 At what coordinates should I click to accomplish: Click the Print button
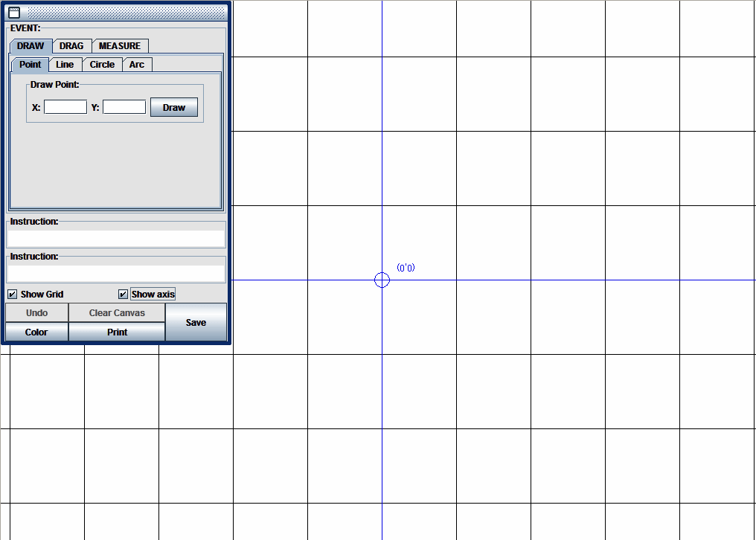click(117, 332)
